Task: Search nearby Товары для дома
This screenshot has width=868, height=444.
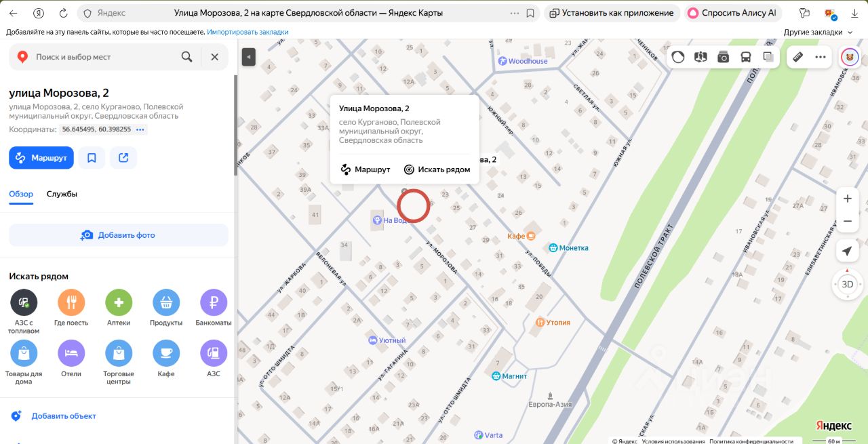Action: tap(24, 363)
